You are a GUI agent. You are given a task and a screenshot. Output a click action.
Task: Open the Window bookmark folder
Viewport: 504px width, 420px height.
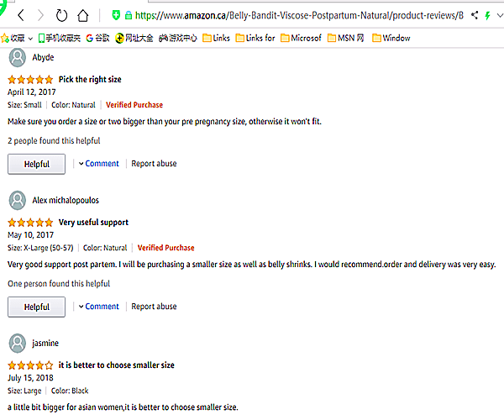(x=391, y=38)
